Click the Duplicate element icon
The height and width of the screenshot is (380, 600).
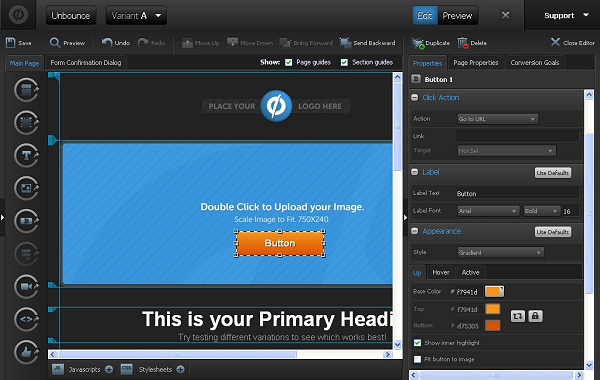pos(417,43)
